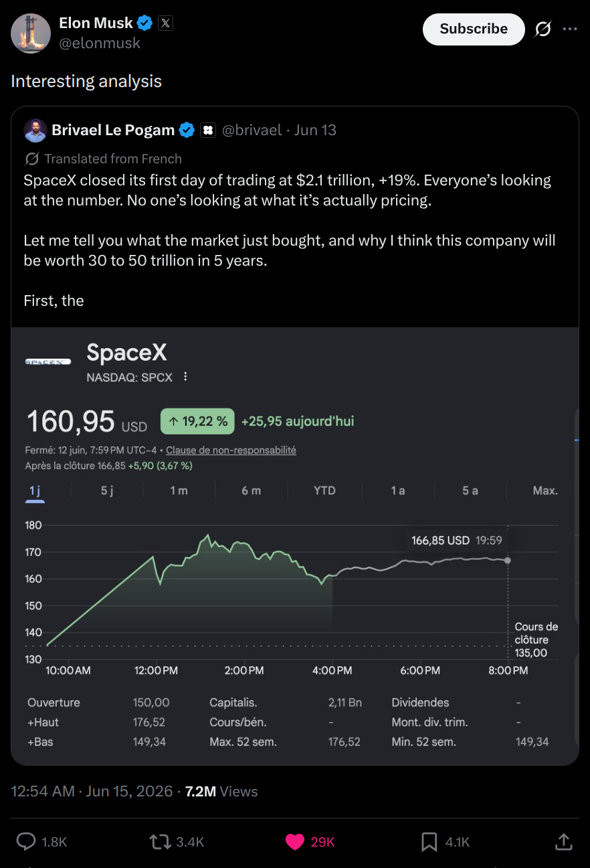This screenshot has height=868, width=590.
Task: Open the three-dot more options menu
Action: [x=569, y=29]
